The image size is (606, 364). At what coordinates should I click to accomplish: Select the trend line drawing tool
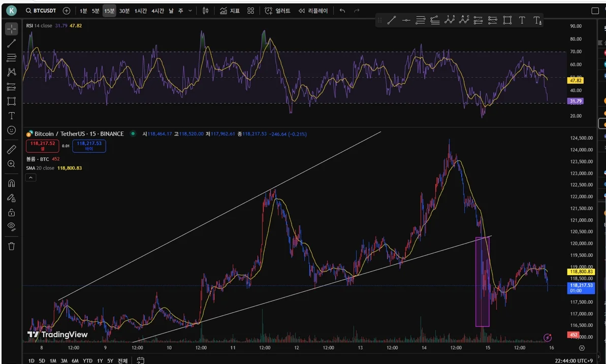(11, 44)
